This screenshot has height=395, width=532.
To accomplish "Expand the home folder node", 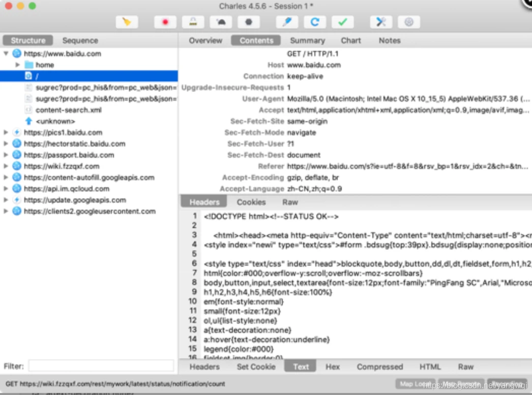I will coord(18,65).
